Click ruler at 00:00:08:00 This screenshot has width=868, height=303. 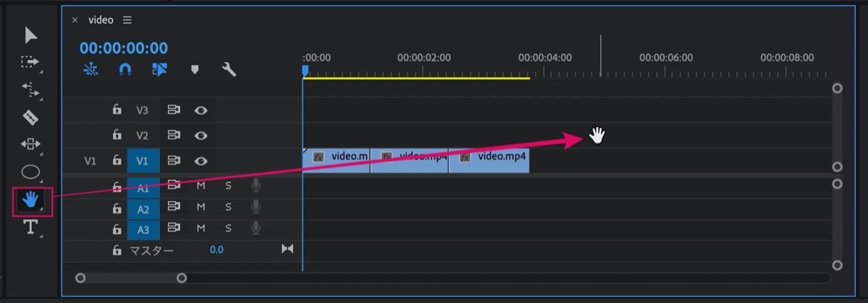click(787, 58)
